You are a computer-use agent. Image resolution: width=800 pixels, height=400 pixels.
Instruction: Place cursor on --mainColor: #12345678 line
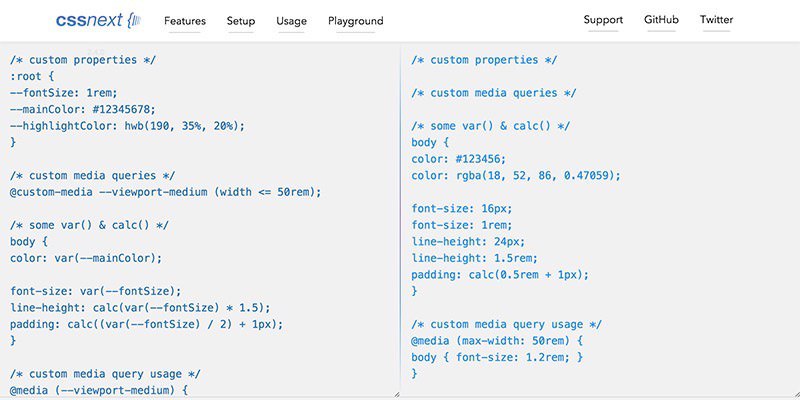pyautogui.click(x=82, y=110)
